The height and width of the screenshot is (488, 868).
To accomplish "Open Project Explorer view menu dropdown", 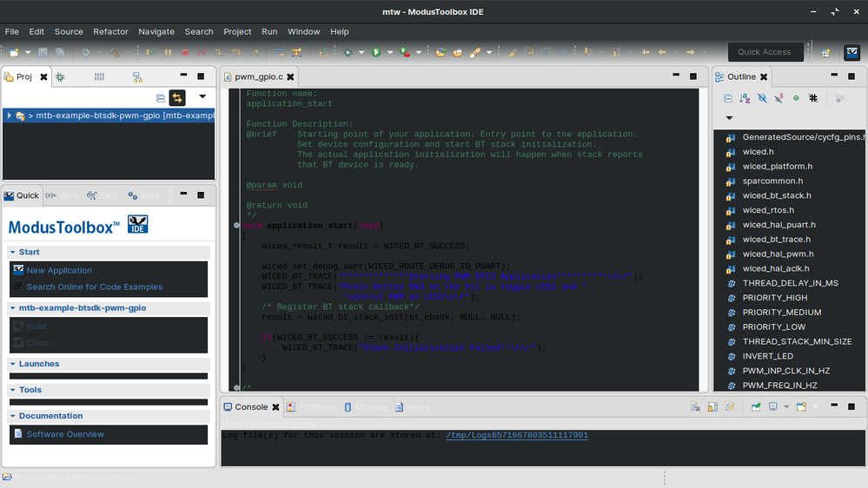I will pos(202,97).
